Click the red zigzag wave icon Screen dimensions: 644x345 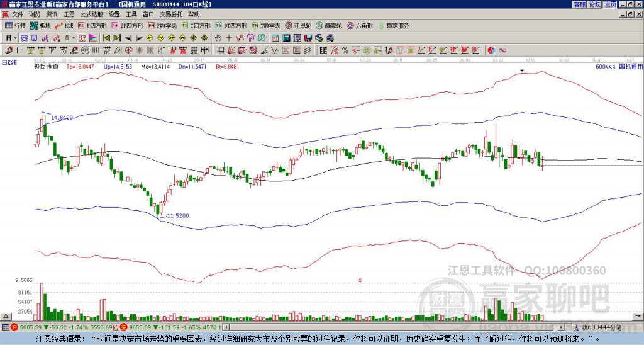point(240,38)
